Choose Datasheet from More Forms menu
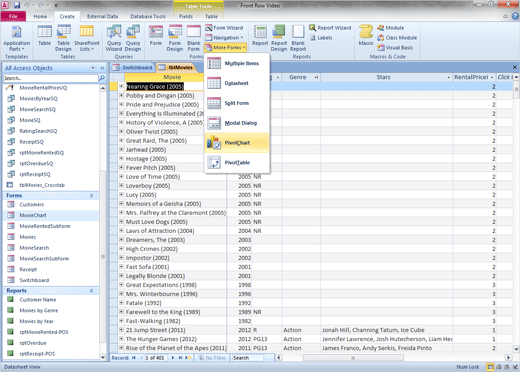Viewport: 520px width, 372px height. pos(237,83)
